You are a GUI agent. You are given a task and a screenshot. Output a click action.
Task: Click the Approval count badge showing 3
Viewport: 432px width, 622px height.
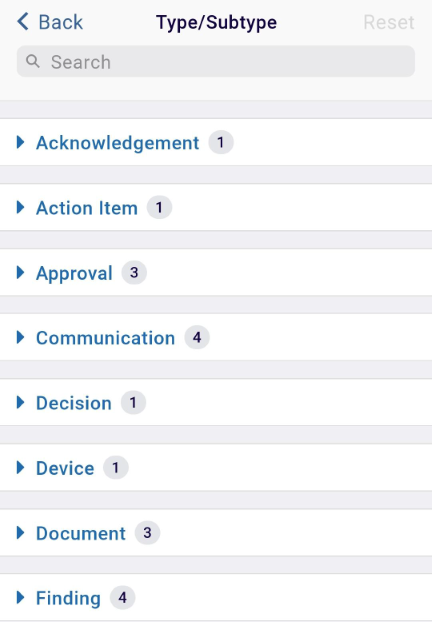pos(134,273)
